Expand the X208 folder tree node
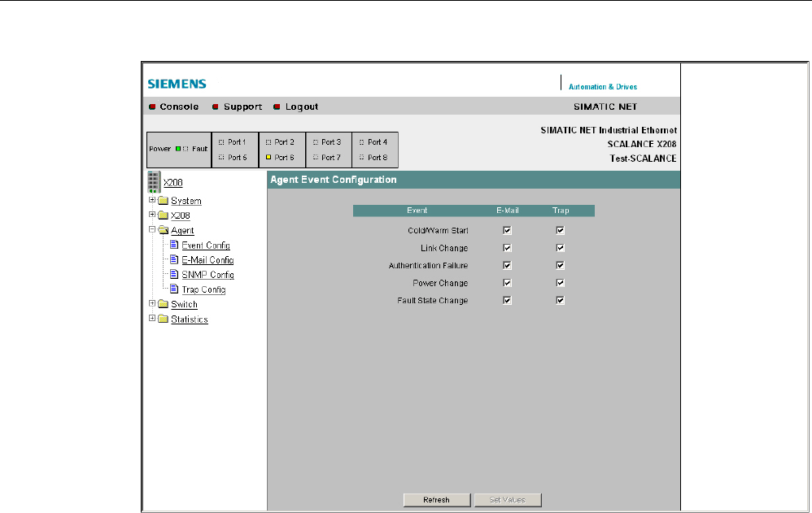Image resolution: width=812 pixels, height=513 pixels. pyautogui.click(x=151, y=215)
